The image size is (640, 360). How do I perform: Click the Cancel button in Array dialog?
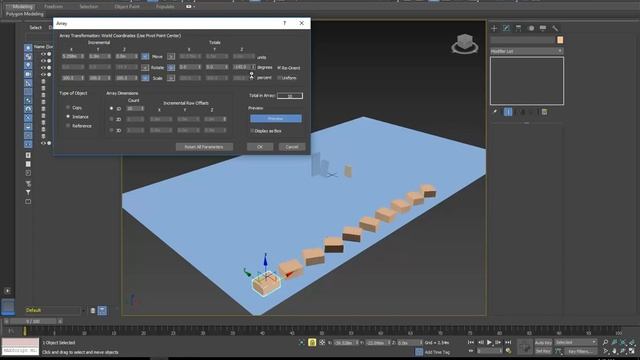(x=292, y=147)
